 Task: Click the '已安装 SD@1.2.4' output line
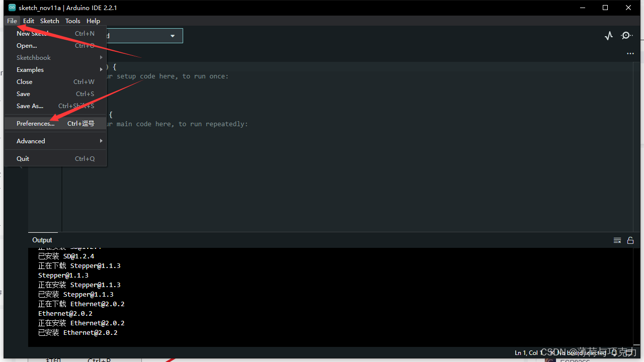click(66, 256)
